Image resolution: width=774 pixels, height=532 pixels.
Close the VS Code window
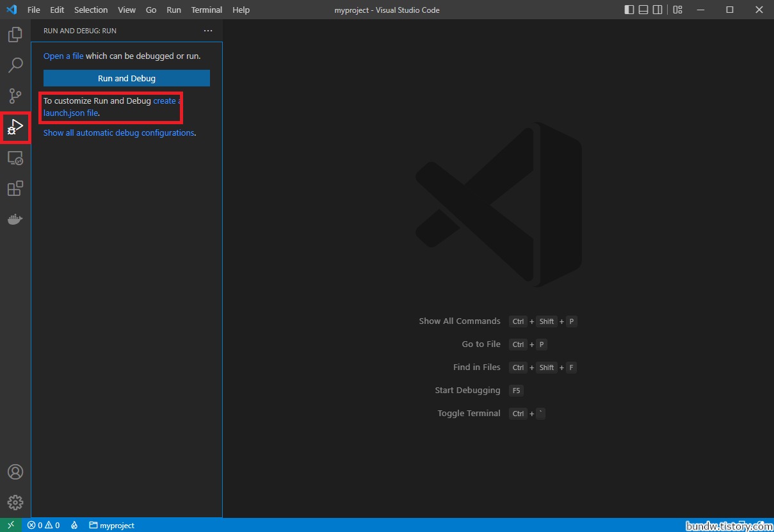[759, 10]
